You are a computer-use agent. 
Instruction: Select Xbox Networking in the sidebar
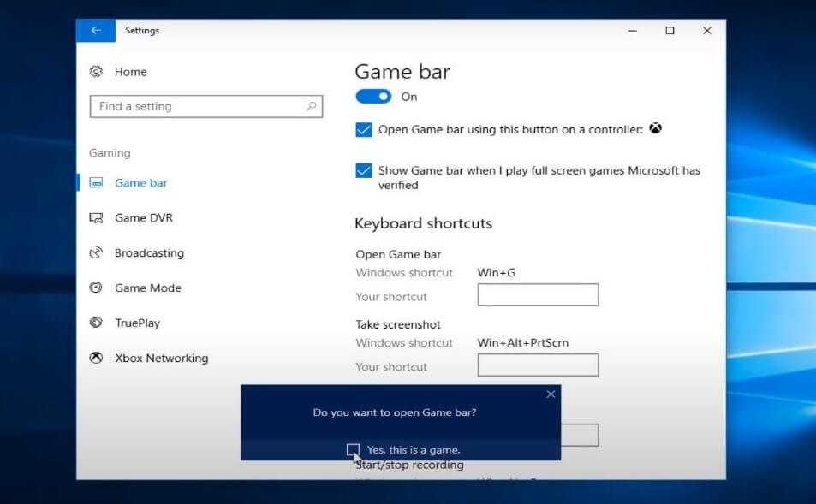(161, 359)
